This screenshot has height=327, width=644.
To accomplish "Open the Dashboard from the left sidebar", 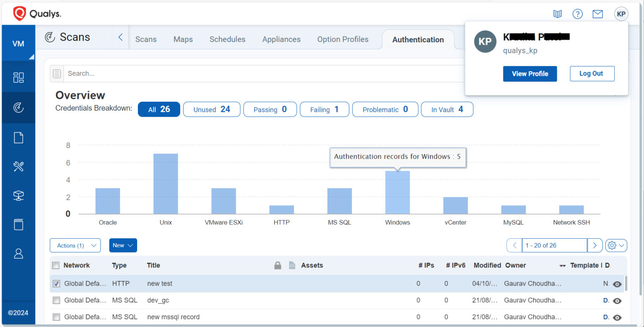I will (18, 76).
